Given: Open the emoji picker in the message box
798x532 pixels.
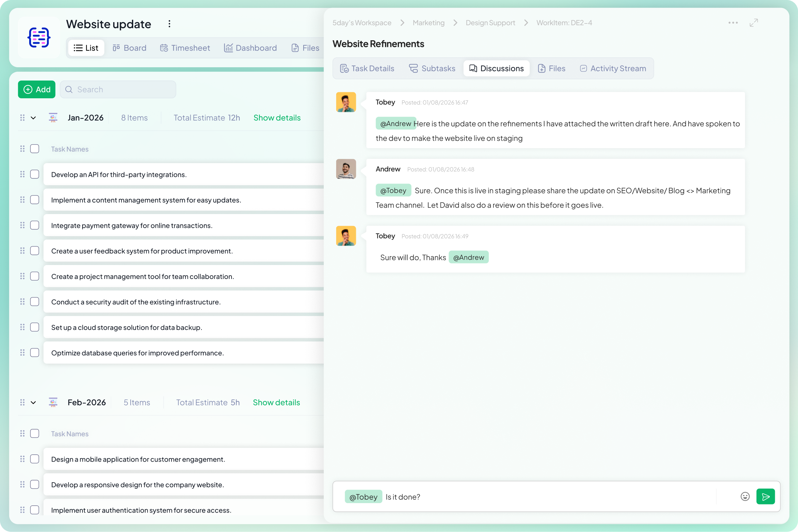Looking at the screenshot, I should pyautogui.click(x=745, y=496).
